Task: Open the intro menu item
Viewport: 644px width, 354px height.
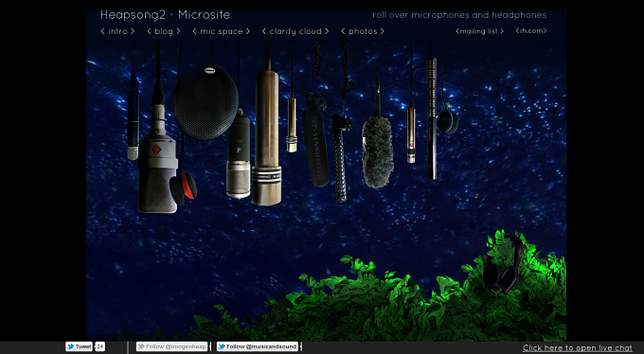Action: [117, 31]
